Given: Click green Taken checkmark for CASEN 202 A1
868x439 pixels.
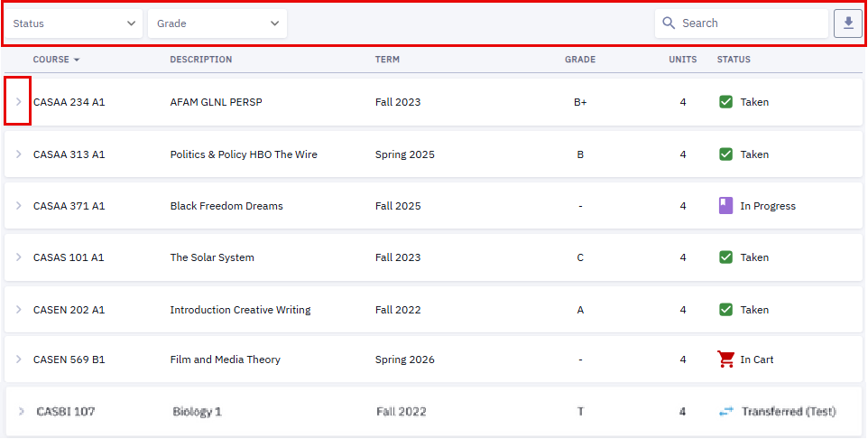Looking at the screenshot, I should pos(725,309).
